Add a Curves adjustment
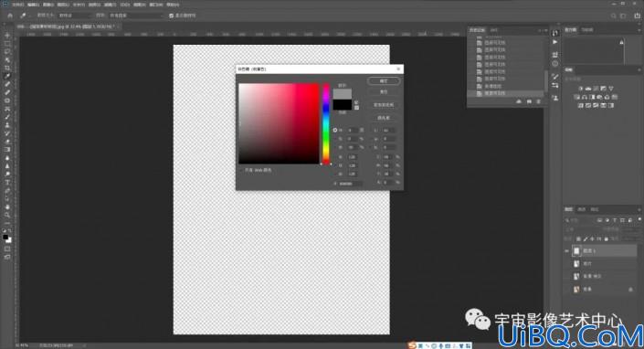The width and height of the screenshot is (644, 349). [x=596, y=89]
